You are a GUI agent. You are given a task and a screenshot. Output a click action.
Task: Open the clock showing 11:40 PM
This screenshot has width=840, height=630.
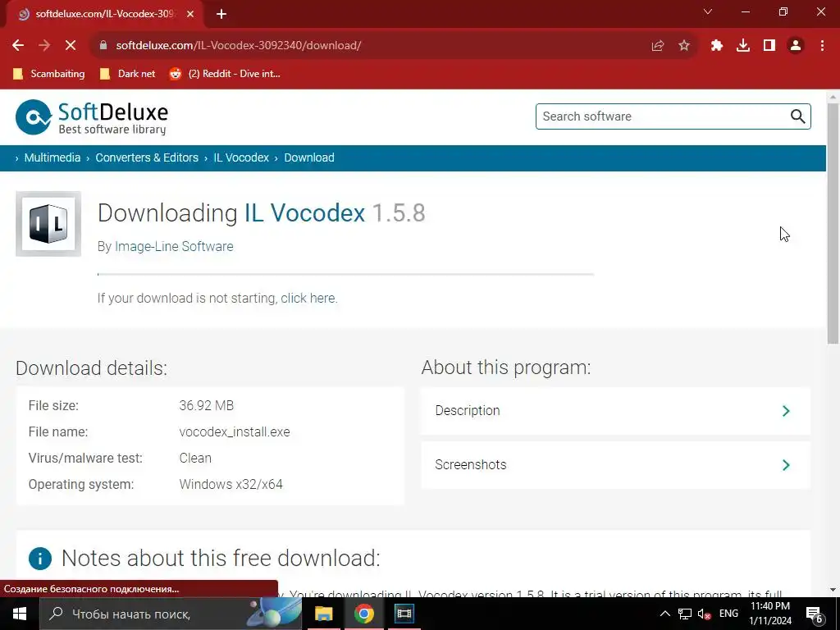click(x=769, y=614)
